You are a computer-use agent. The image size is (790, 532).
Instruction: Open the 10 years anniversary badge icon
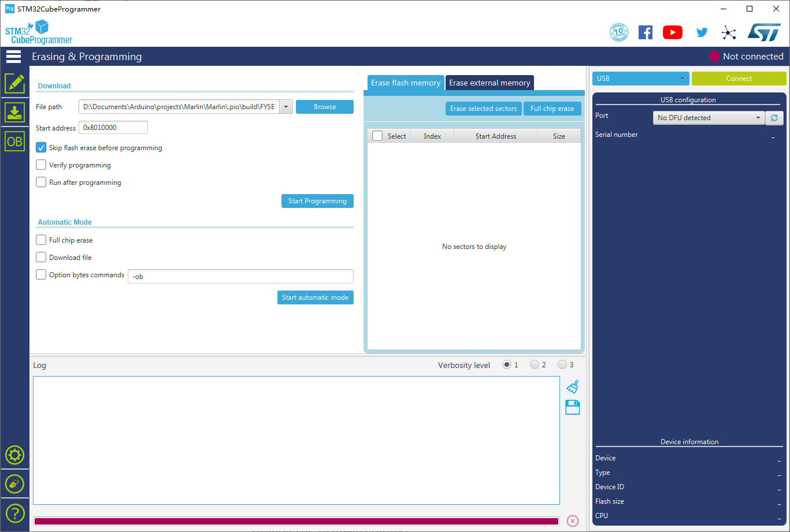(619, 32)
